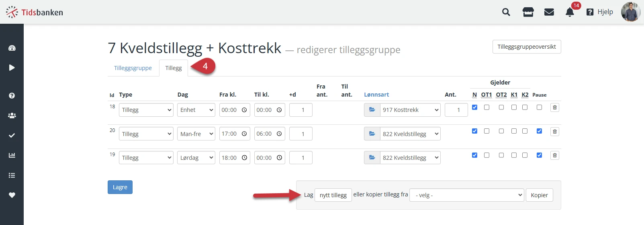Click folder icon beside 917 Kosttrekk
Viewport: 644px width, 225px height.
pos(372,110)
